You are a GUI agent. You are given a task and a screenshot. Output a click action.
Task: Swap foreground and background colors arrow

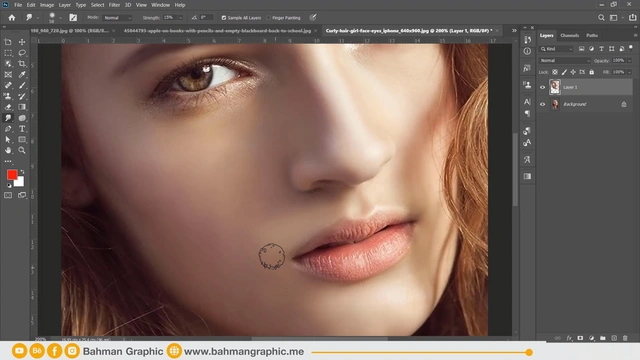(x=22, y=172)
